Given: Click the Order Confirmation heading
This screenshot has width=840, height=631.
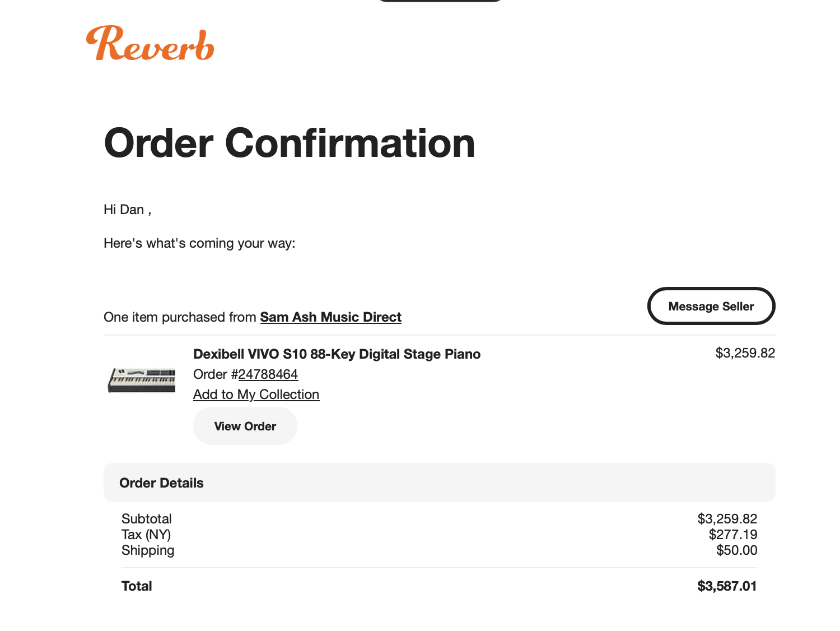Looking at the screenshot, I should [289, 143].
